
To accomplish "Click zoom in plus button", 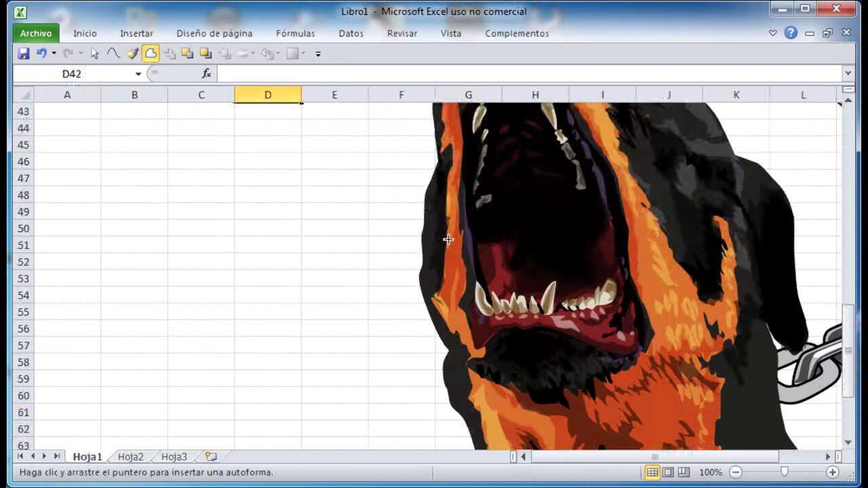I will click(833, 472).
